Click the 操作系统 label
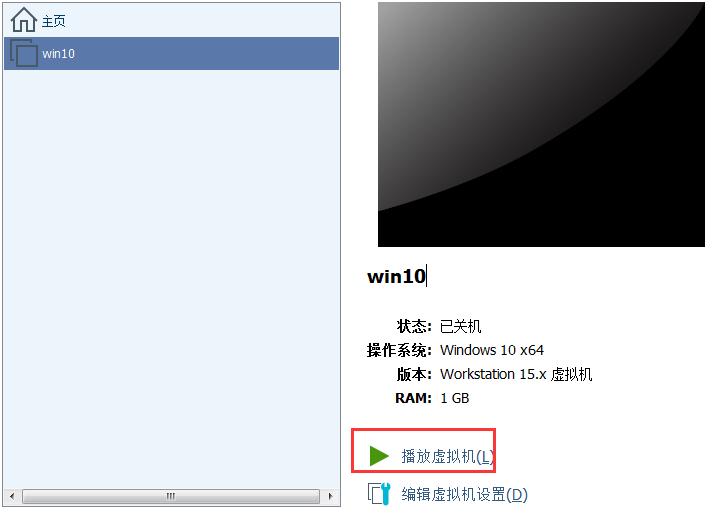 [399, 350]
